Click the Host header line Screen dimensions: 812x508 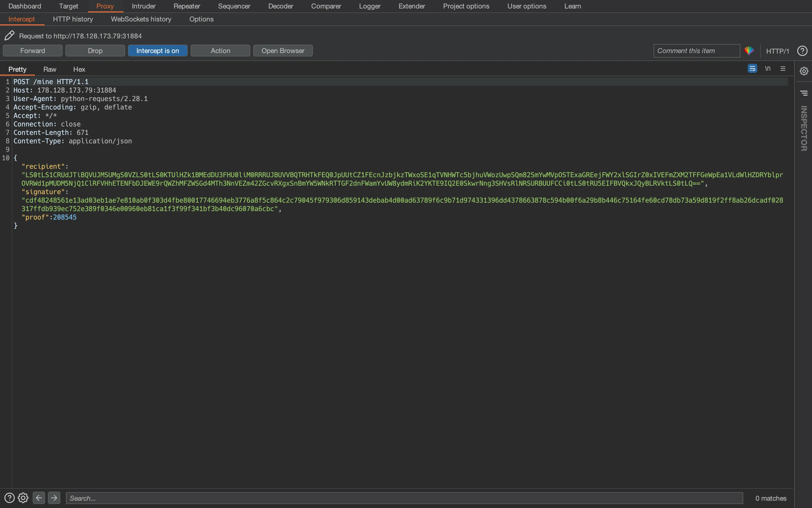pos(65,90)
